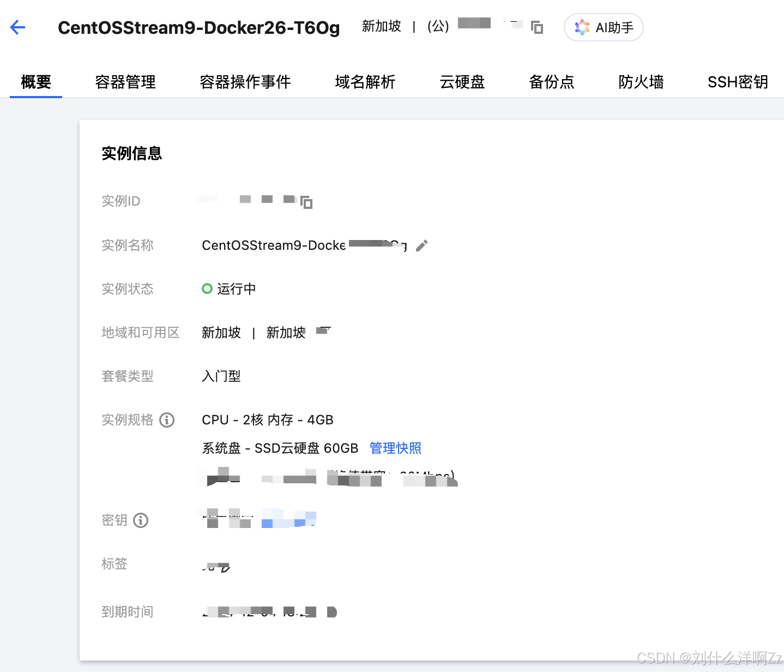The height and width of the screenshot is (672, 784).
Task: Click the 运行中 status text
Action: [x=237, y=289]
